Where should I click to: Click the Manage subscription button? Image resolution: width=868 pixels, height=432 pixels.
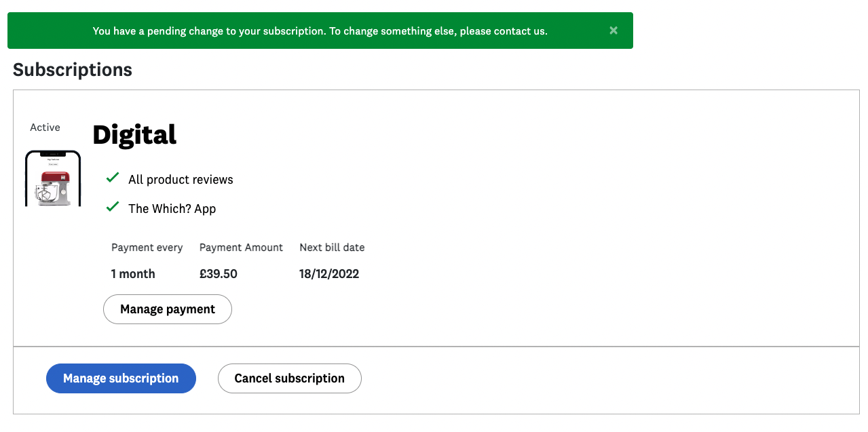coord(121,378)
